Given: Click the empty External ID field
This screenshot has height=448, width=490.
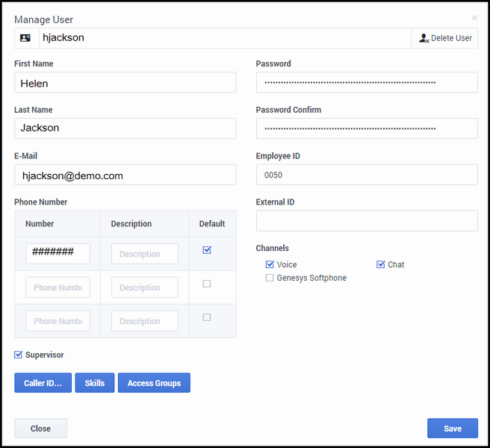Looking at the screenshot, I should click(366, 221).
